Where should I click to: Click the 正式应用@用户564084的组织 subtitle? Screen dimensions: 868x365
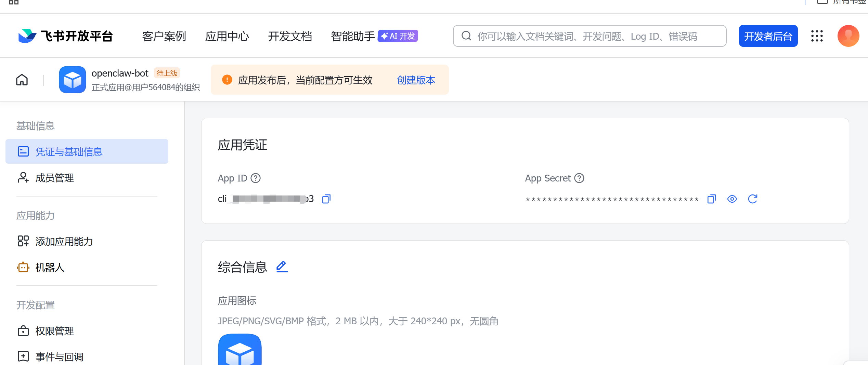click(x=146, y=87)
